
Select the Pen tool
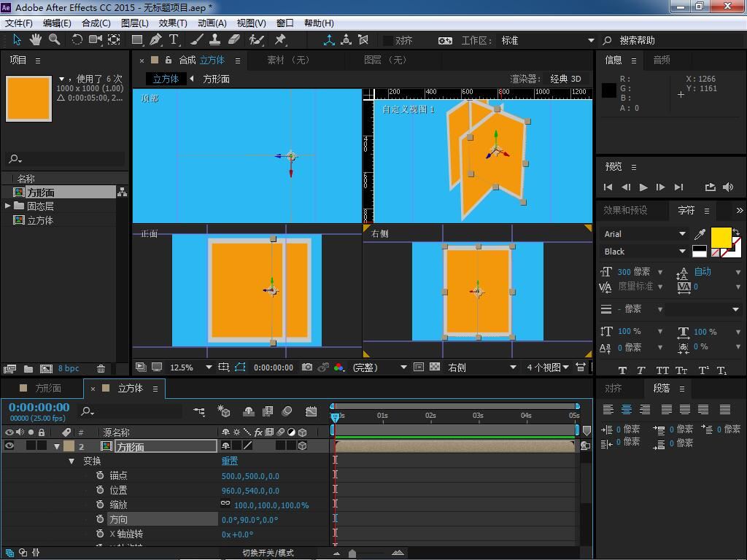(x=155, y=39)
